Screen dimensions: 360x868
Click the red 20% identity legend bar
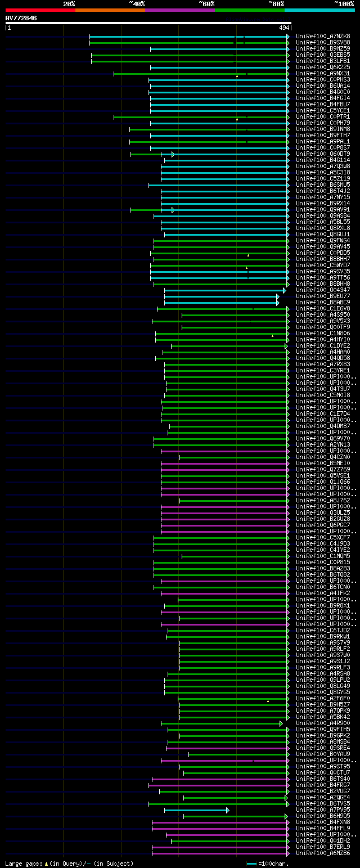[40, 10]
